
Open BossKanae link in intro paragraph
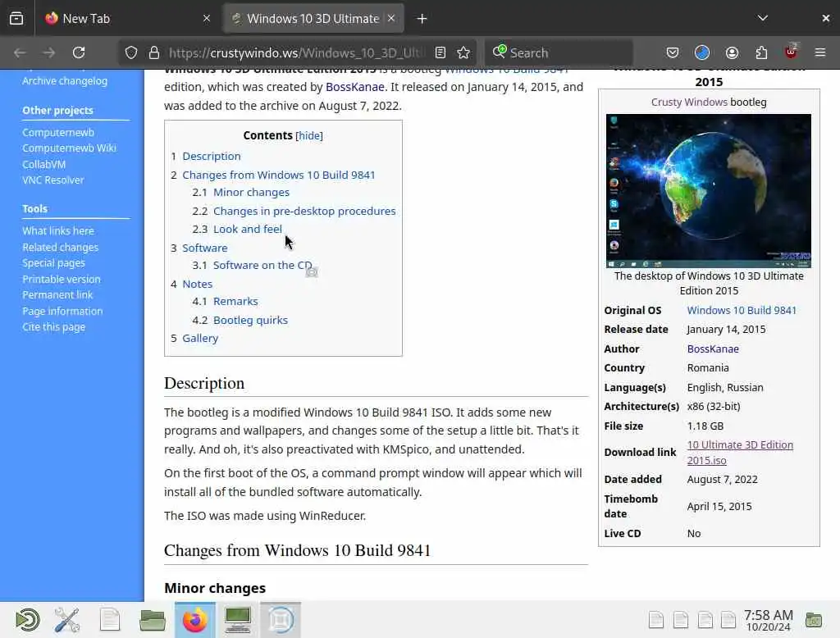(x=354, y=87)
